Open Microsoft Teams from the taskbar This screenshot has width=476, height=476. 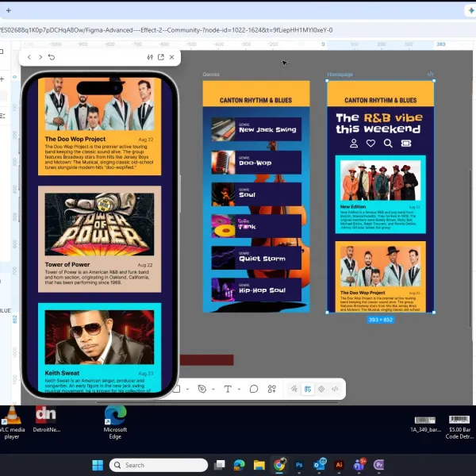pos(359,464)
